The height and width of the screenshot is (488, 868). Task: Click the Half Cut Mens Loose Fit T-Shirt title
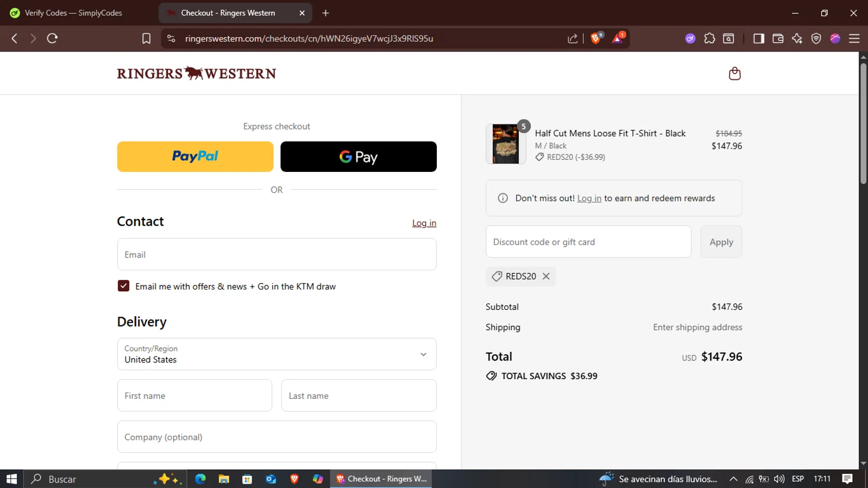tap(610, 133)
